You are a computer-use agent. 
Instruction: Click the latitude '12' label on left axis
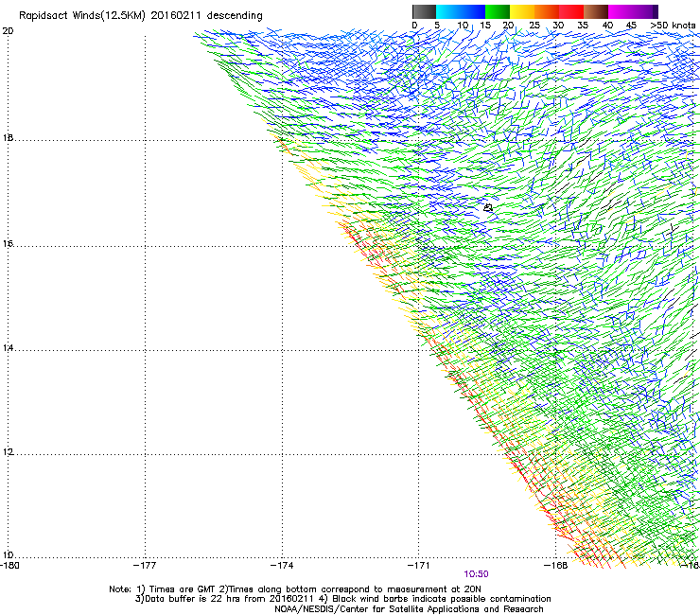coord(8,452)
